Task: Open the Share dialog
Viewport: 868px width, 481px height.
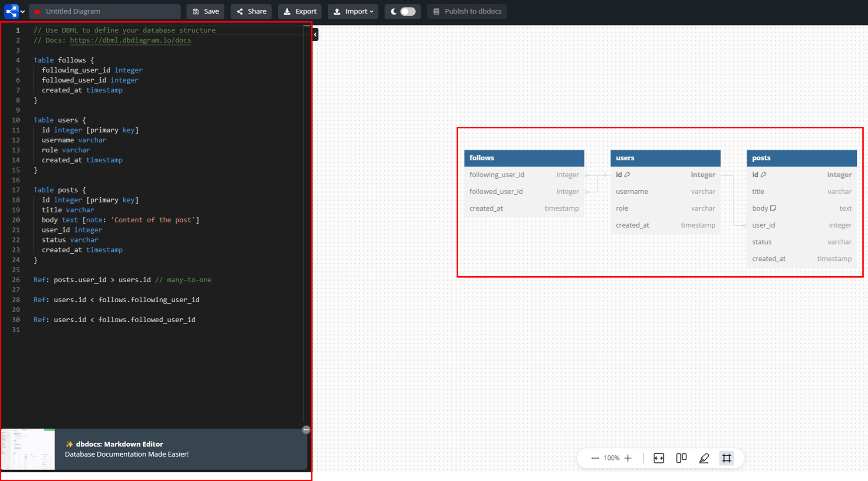Action: point(251,11)
